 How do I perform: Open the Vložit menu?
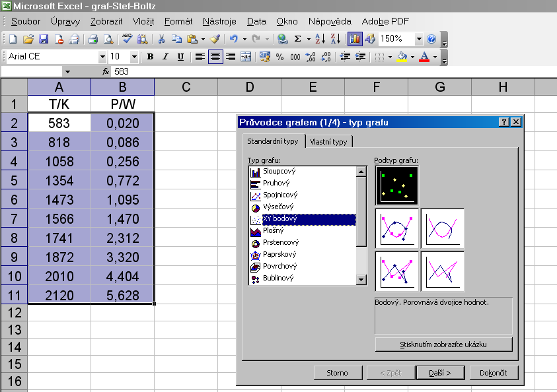click(x=143, y=22)
